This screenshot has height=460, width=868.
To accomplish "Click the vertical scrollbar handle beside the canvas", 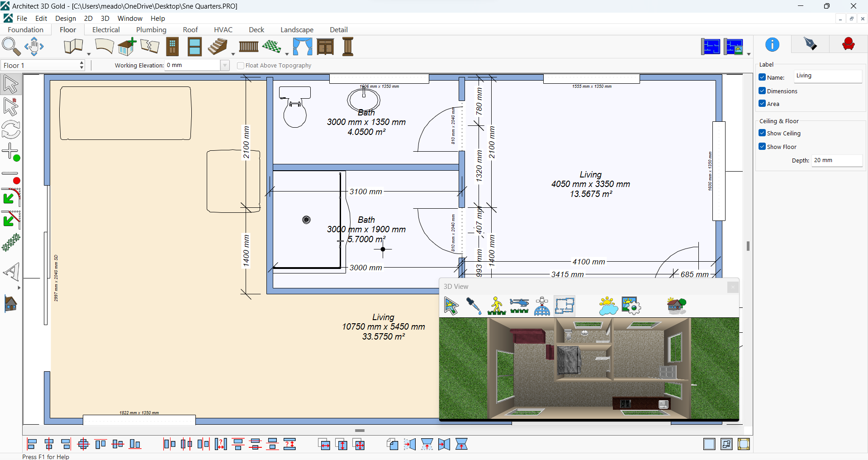I will coord(748,246).
